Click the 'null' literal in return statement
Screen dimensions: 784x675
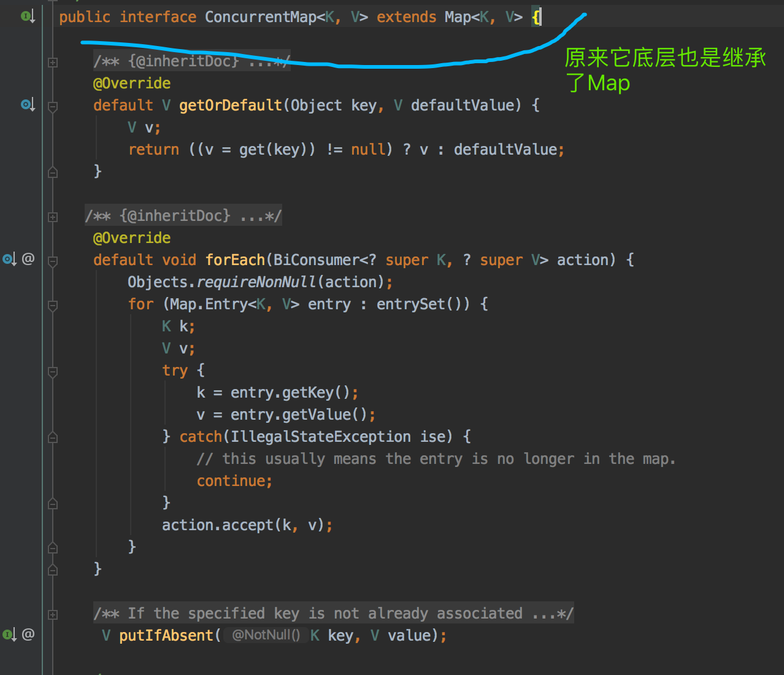[367, 150]
